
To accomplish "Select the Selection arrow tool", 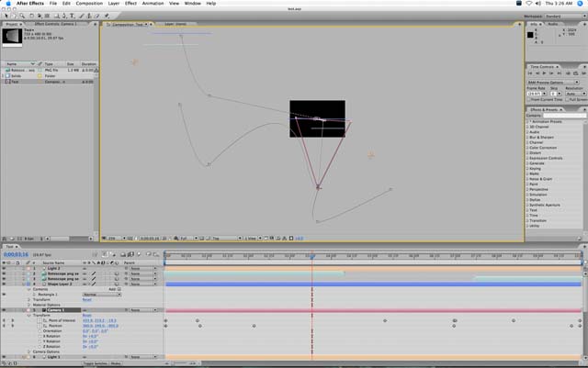I will click(6, 16).
